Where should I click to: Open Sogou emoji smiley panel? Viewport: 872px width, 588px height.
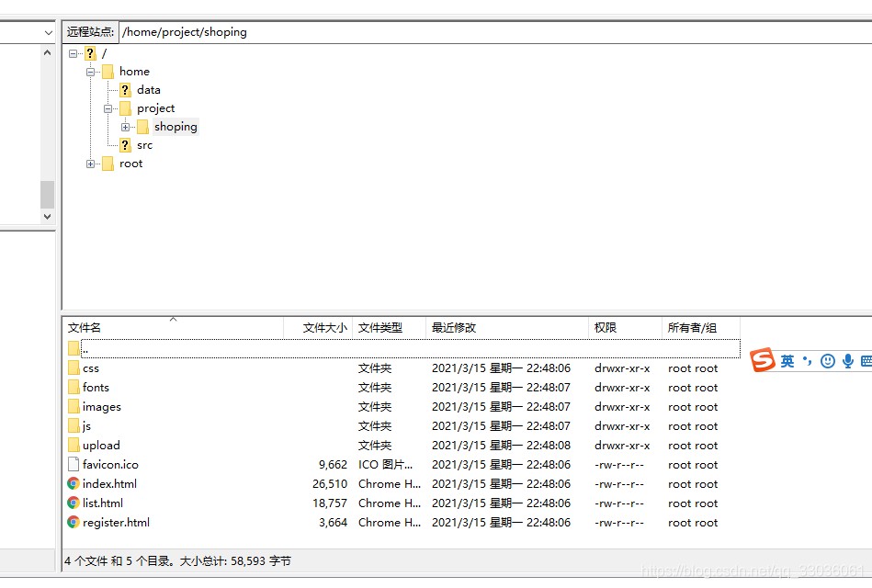point(828,362)
